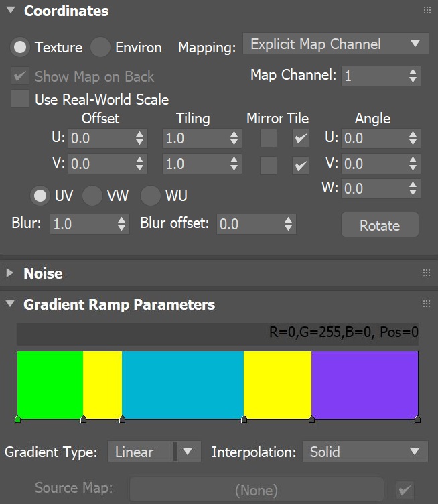This screenshot has width=438, height=504.
Task: Collapse the Coordinates rollout
Action: pyautogui.click(x=11, y=11)
